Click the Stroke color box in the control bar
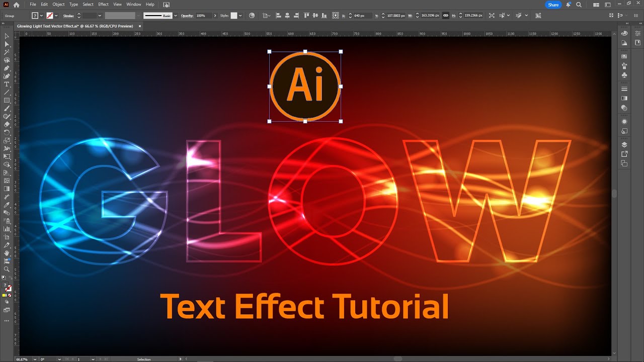The height and width of the screenshot is (362, 644). coord(49,16)
